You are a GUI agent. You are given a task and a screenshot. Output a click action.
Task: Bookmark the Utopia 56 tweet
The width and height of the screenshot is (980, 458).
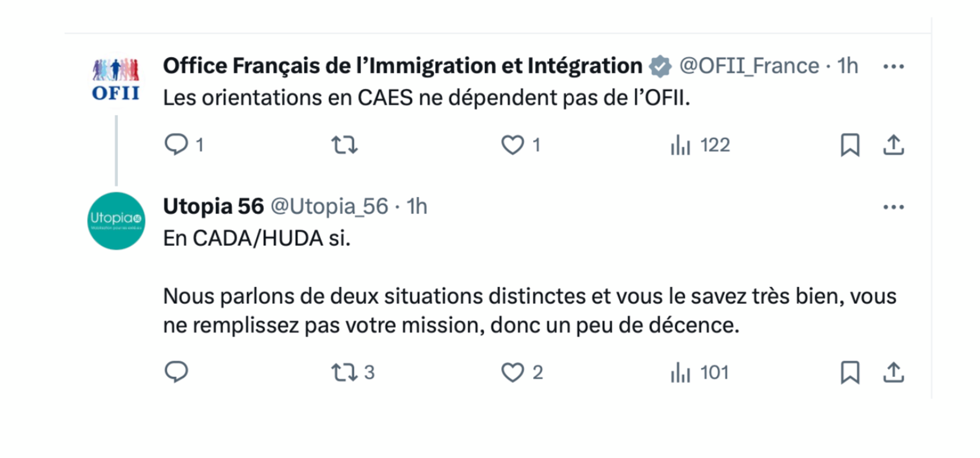850,372
